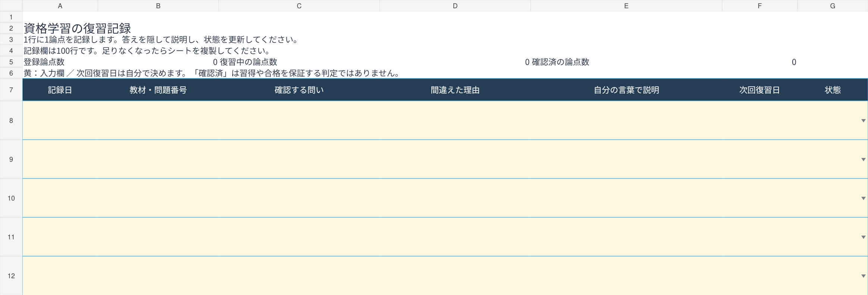Click the note starting 黄：入力欄
The image size is (868, 295).
tap(212, 73)
